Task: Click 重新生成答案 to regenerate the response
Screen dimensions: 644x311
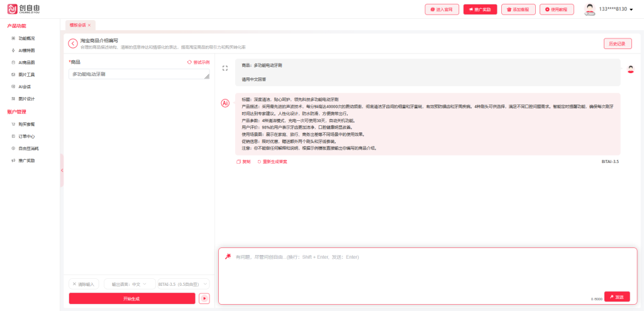Action: point(272,162)
